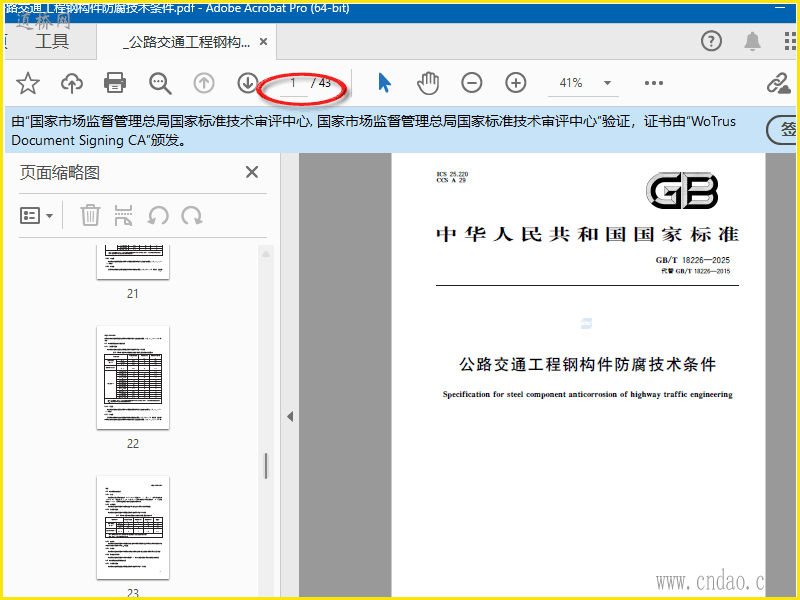
Task: Rotate pages clockwise
Action: 192,216
